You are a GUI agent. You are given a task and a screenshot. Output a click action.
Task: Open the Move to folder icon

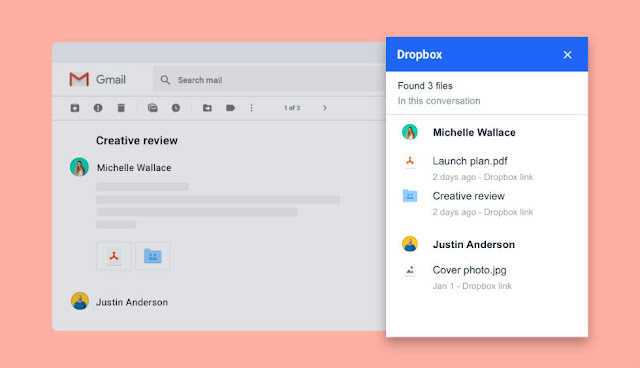tap(207, 108)
